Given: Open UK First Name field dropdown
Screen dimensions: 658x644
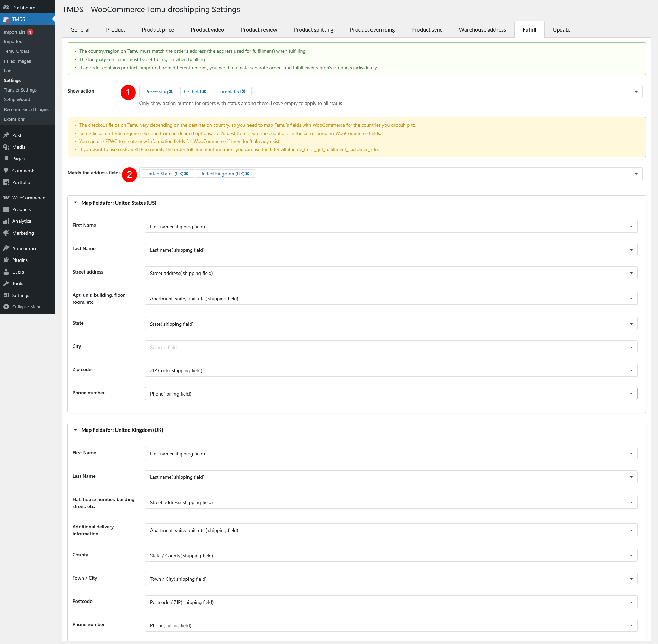Looking at the screenshot, I should pos(391,453).
